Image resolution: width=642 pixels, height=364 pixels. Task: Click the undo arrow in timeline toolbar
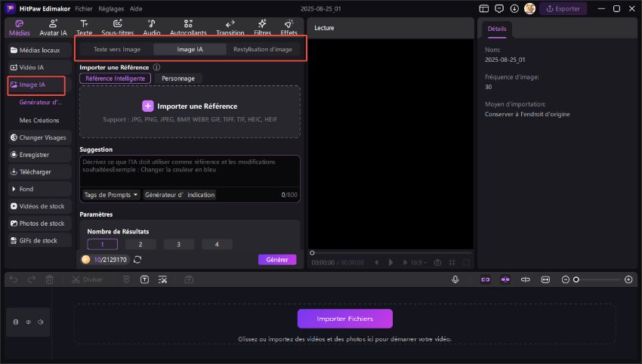click(x=14, y=279)
